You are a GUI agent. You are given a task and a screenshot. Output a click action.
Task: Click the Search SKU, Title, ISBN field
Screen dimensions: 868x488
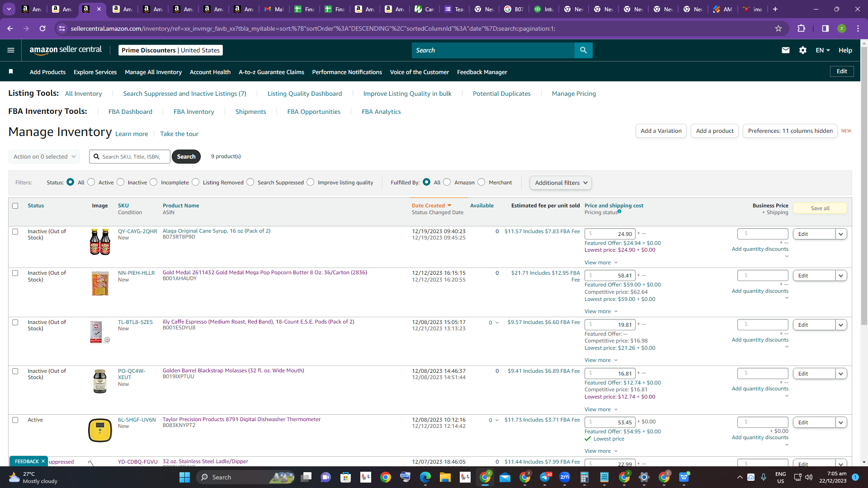click(130, 156)
